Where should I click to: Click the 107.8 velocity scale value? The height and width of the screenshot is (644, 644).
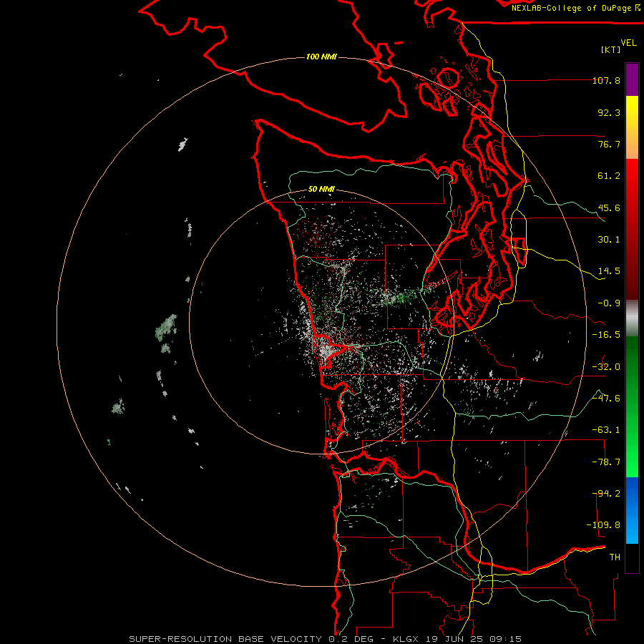(x=606, y=80)
